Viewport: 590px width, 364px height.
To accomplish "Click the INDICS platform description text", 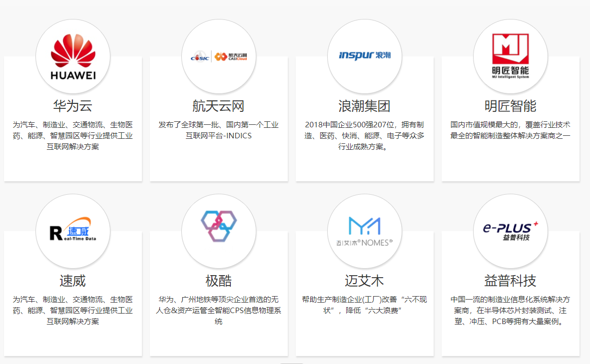I will click(219, 130).
